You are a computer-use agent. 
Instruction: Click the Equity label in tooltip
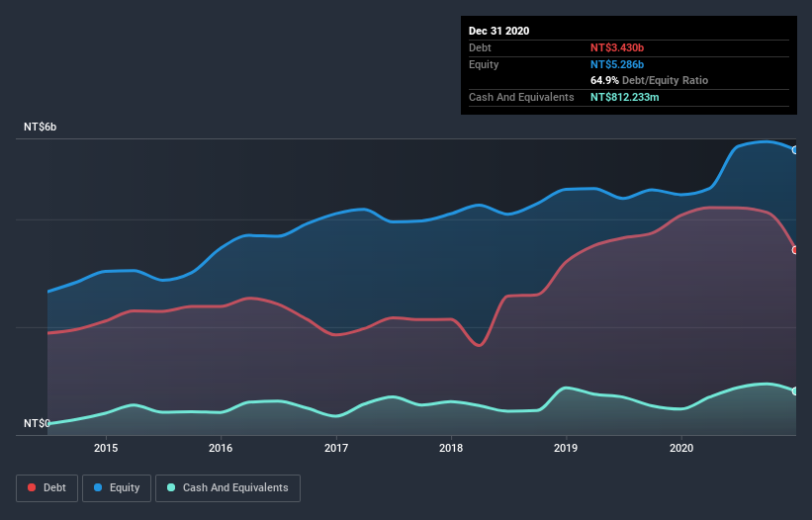coord(484,64)
